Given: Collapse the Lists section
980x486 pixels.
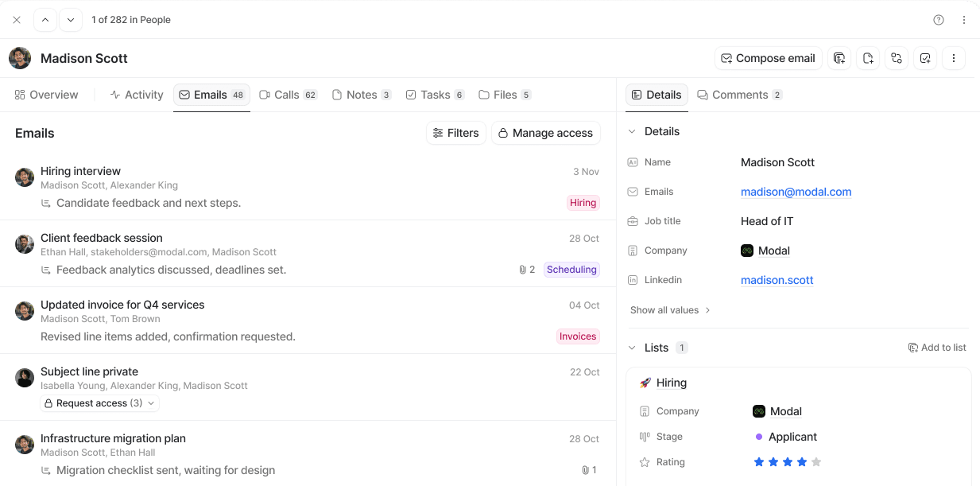Looking at the screenshot, I should (632, 348).
